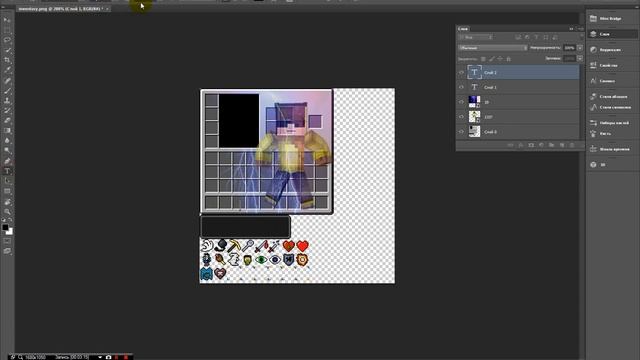Select the Hand tool
The image size is (640, 360).
(7, 202)
